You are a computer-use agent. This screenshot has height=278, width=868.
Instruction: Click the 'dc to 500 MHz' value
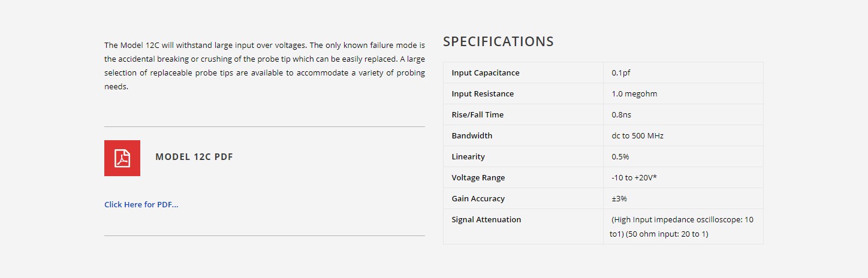coord(638,135)
